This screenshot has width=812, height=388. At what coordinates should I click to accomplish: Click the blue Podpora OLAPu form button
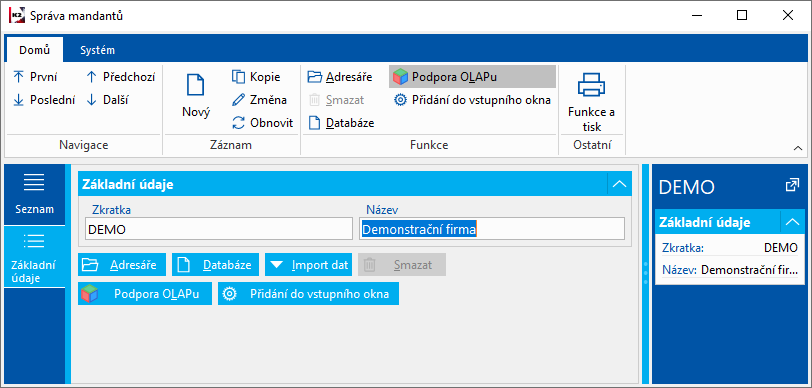(x=145, y=294)
